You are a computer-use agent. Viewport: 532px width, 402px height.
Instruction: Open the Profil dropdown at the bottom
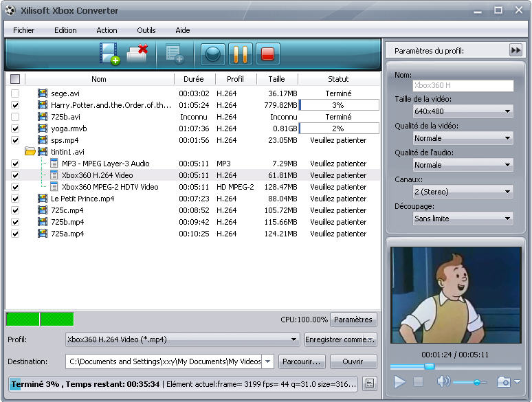[x=183, y=339]
